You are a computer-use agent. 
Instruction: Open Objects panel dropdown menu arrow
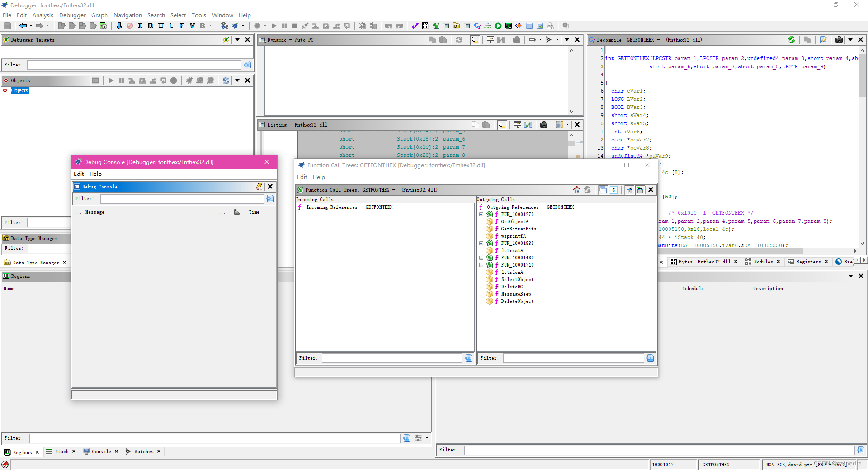(x=237, y=80)
